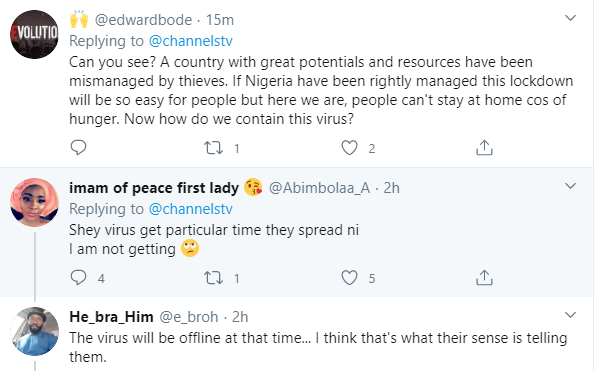Like the tweet by imam of peace first lady
This screenshot has width=594, height=371.
pos(349,278)
